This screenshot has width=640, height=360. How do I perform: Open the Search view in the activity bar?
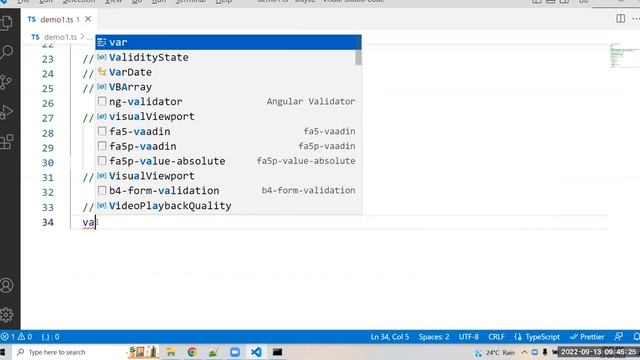tap(7, 52)
